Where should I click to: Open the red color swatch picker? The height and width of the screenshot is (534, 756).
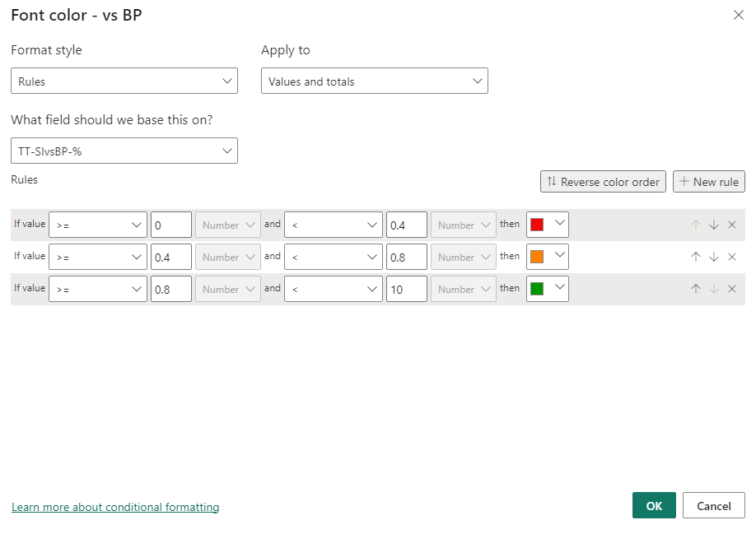[547, 225]
